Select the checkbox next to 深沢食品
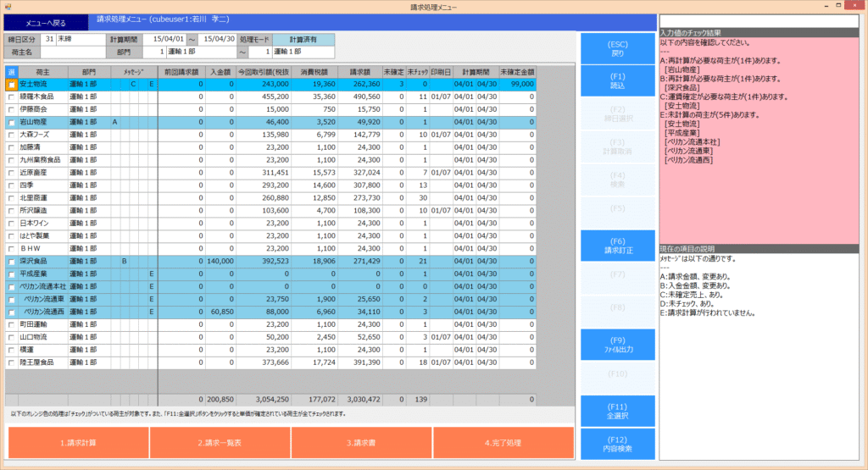The height and width of the screenshot is (470, 868). tap(11, 262)
